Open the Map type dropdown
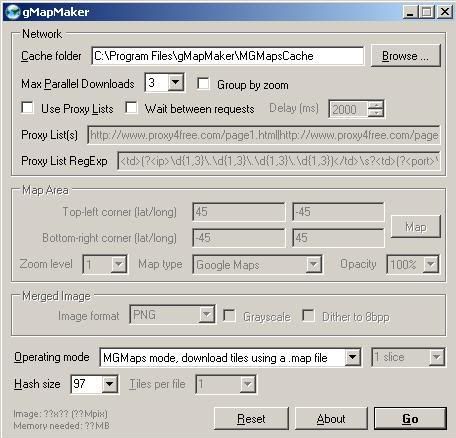This screenshot has width=456, height=438. 314,265
